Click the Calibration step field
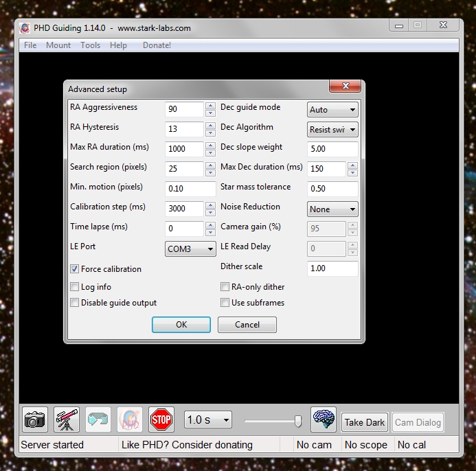The height and width of the screenshot is (471, 476). coord(184,209)
